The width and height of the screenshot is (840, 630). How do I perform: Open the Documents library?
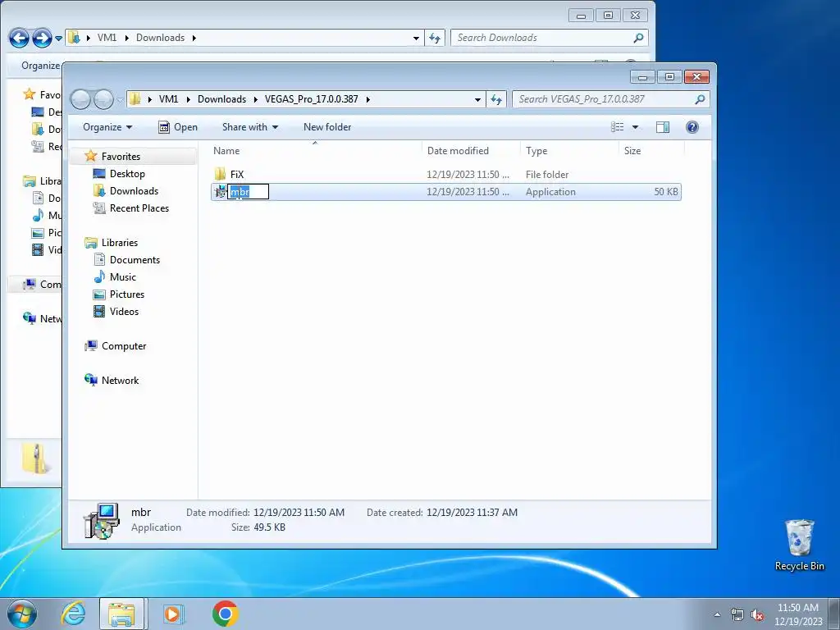pyautogui.click(x=135, y=260)
